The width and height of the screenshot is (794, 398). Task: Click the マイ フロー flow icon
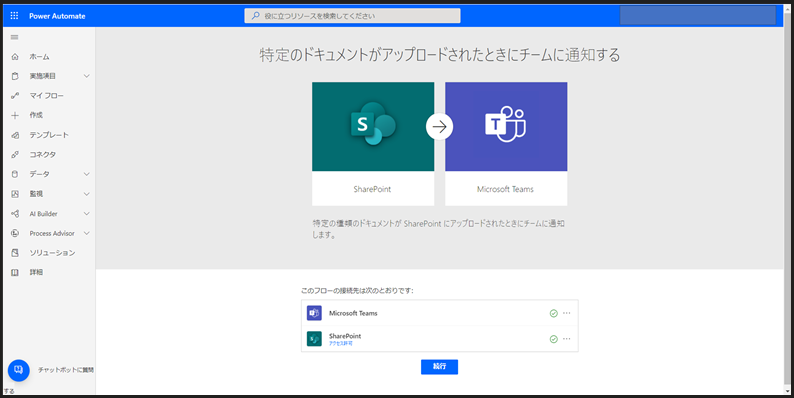pyautogui.click(x=15, y=96)
